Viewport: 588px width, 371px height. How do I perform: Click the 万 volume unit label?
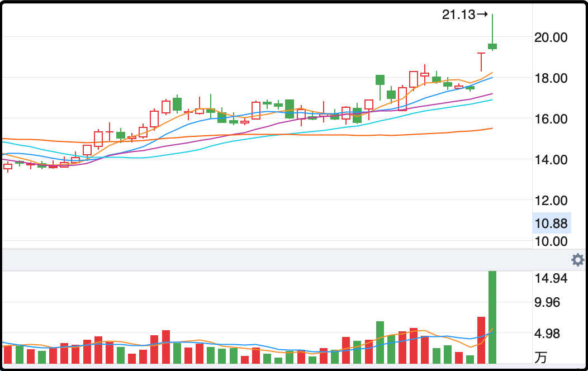pyautogui.click(x=541, y=356)
